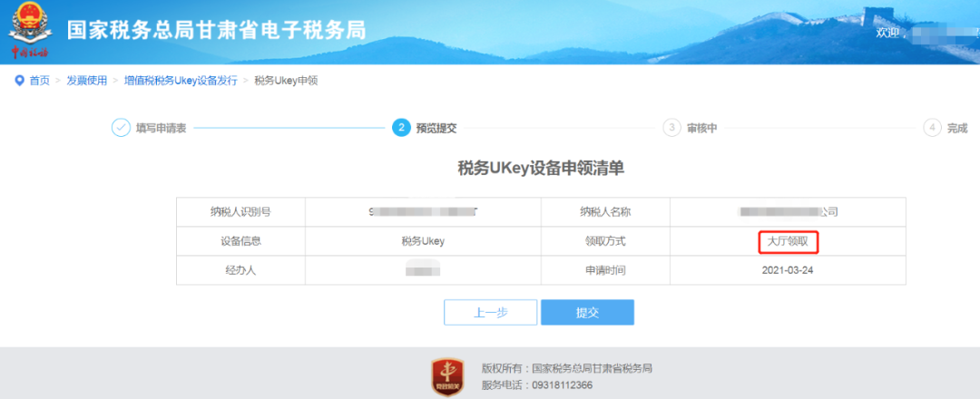
Task: Click the title 国家税务总局甘肃省电子税务局
Action: pos(216,30)
